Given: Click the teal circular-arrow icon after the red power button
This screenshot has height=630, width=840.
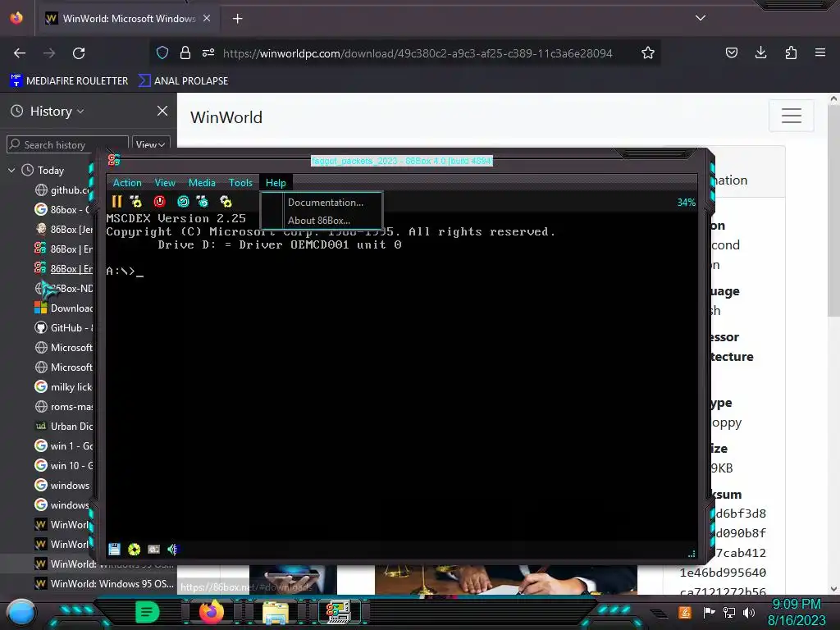Looking at the screenshot, I should click(183, 202).
